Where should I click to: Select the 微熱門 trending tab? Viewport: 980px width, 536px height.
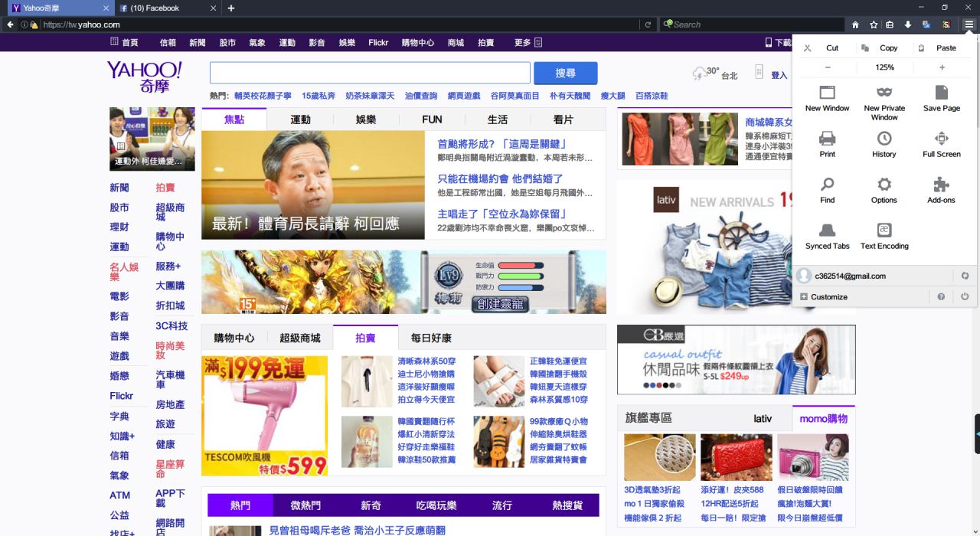click(305, 505)
